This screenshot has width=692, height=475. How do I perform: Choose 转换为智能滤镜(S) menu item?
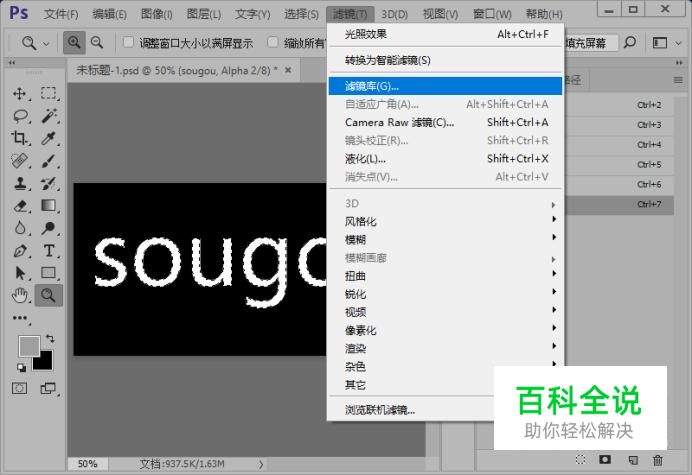(x=445, y=60)
